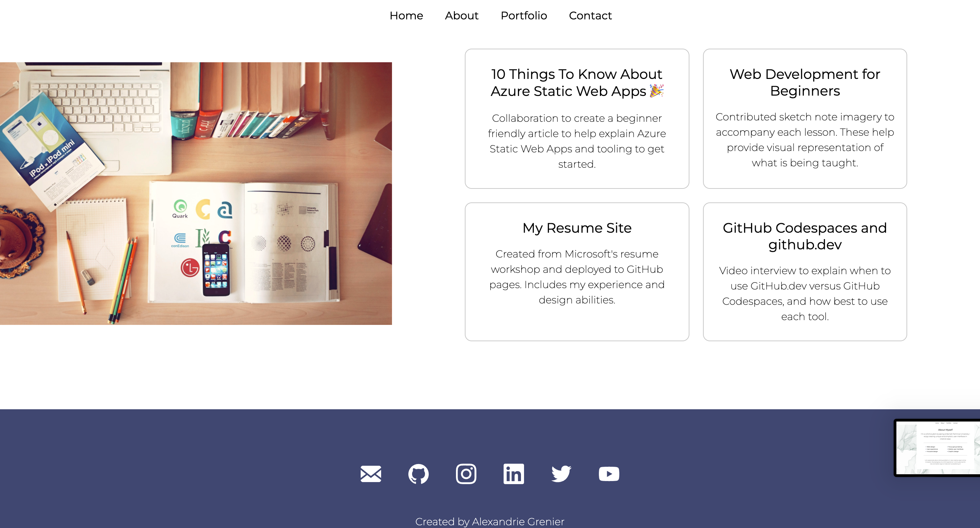The height and width of the screenshot is (528, 980).
Task: Click the resume site description paragraph
Action: click(577, 277)
